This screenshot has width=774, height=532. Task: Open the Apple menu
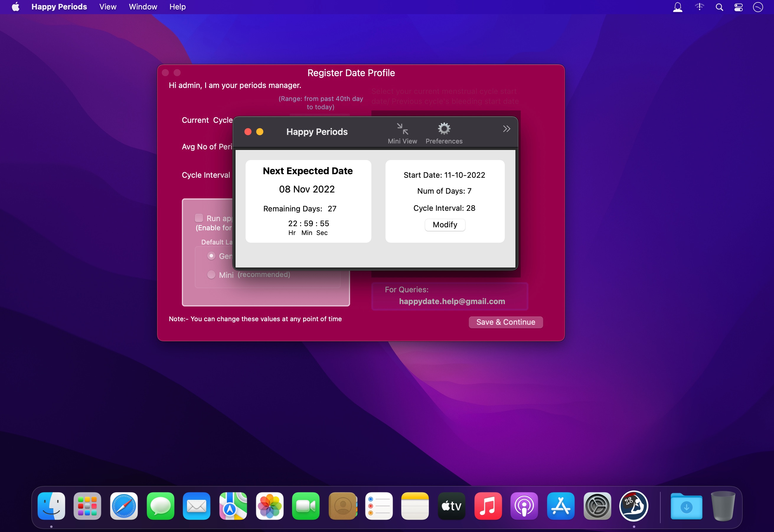tap(15, 7)
